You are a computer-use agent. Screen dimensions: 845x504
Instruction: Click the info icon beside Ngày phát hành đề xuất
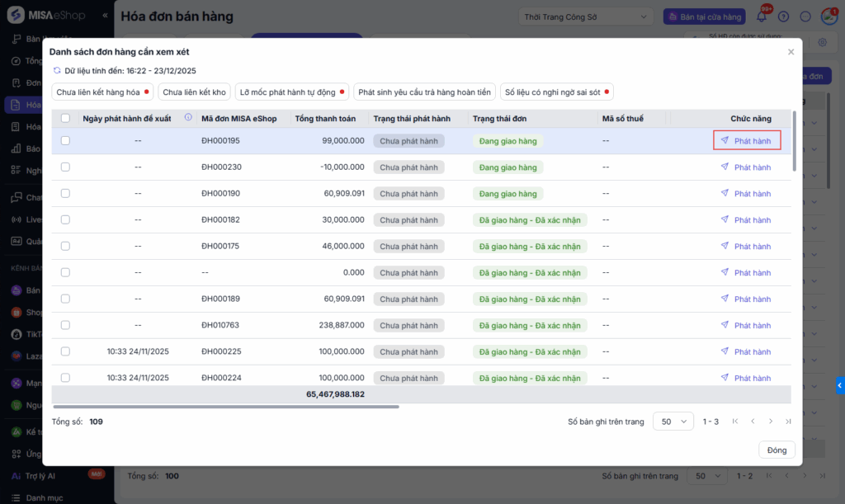pos(188,118)
